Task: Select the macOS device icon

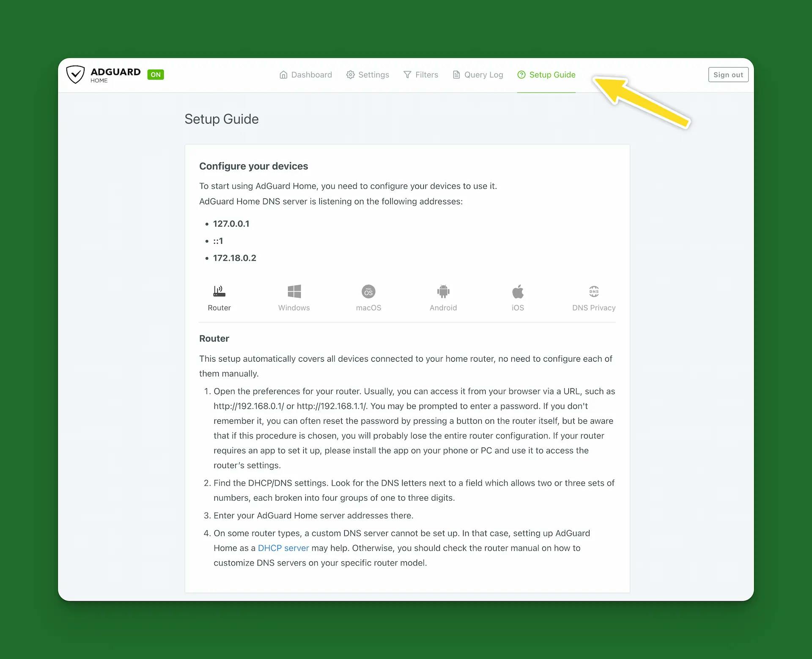Action: 368,291
